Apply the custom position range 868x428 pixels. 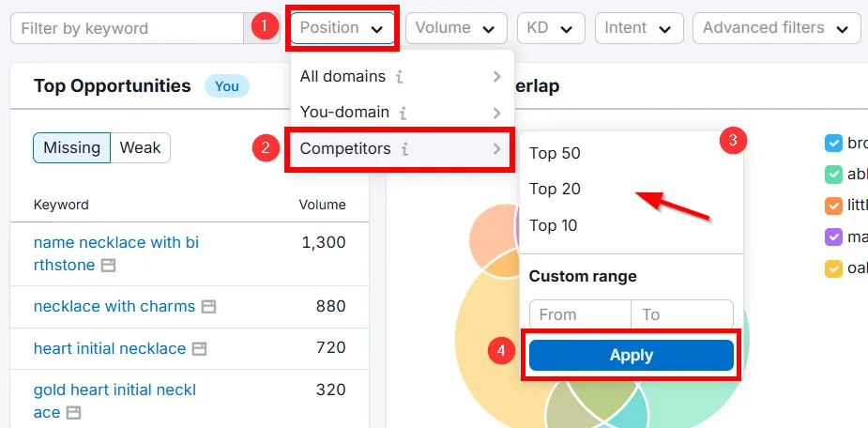(632, 356)
